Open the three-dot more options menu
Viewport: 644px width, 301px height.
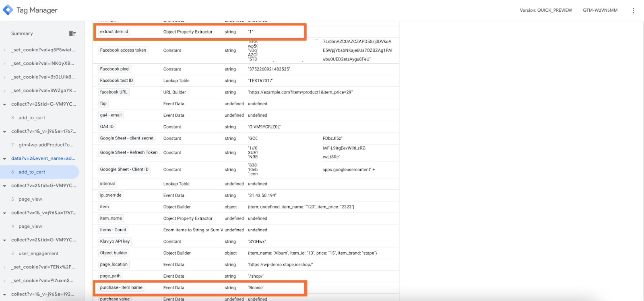point(633,10)
